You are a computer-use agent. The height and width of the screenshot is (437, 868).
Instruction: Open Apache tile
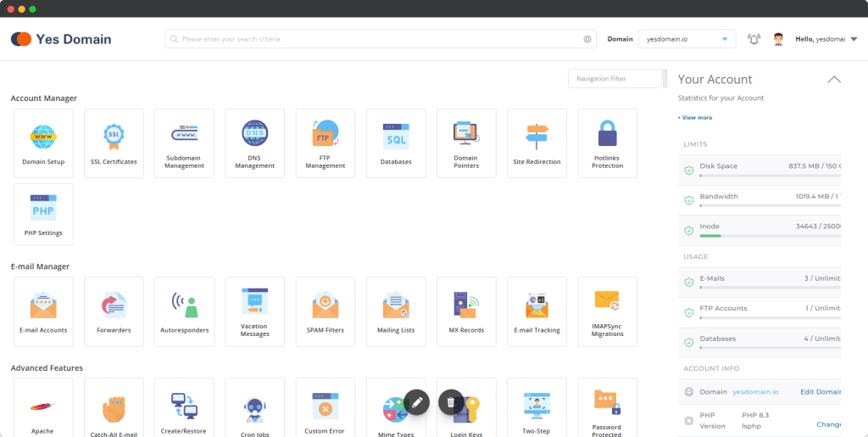pos(43,407)
